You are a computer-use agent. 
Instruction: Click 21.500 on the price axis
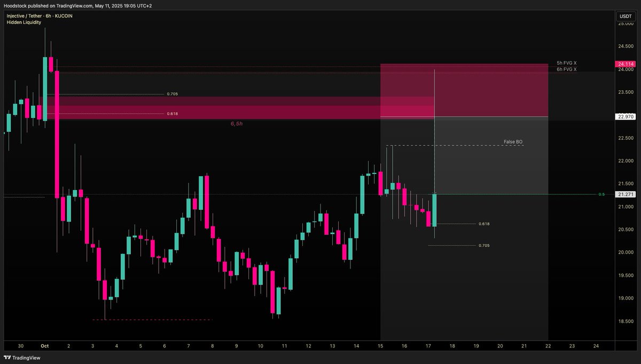626,184
